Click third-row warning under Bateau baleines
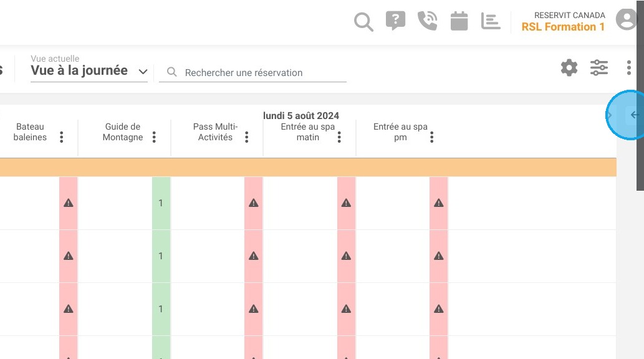 [69, 309]
